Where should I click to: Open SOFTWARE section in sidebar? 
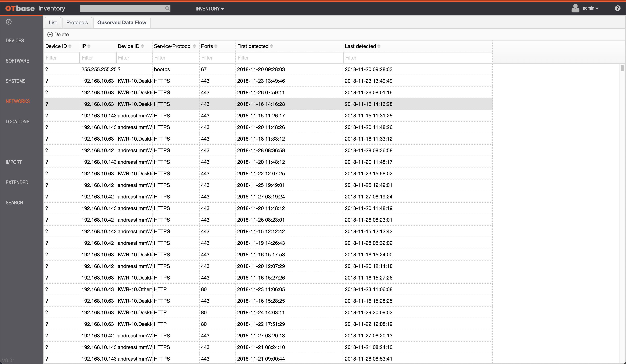click(17, 61)
